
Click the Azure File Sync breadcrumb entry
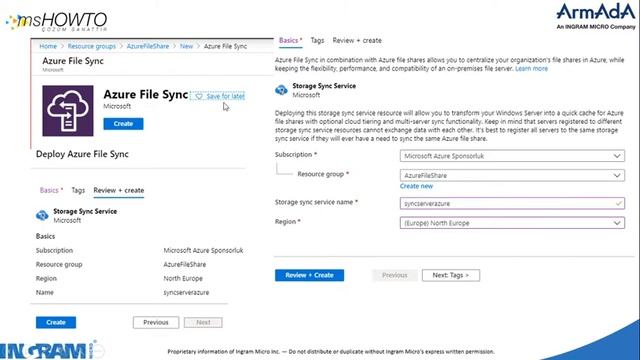[x=225, y=46]
